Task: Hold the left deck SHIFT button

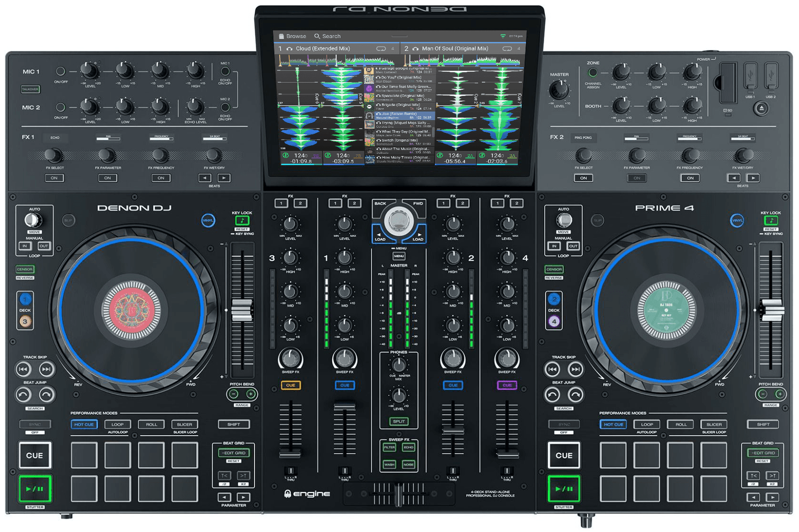Action: coord(234,424)
